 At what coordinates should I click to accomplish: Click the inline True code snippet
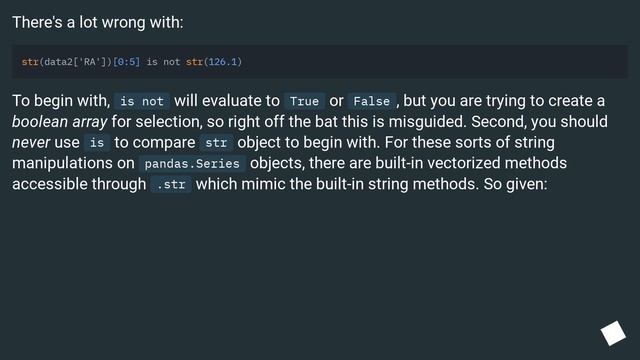tap(304, 101)
